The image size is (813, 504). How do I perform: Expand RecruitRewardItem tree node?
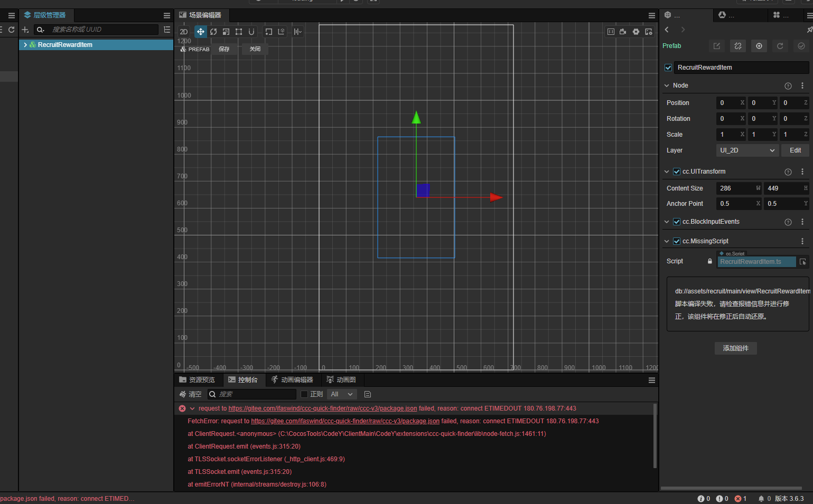25,45
